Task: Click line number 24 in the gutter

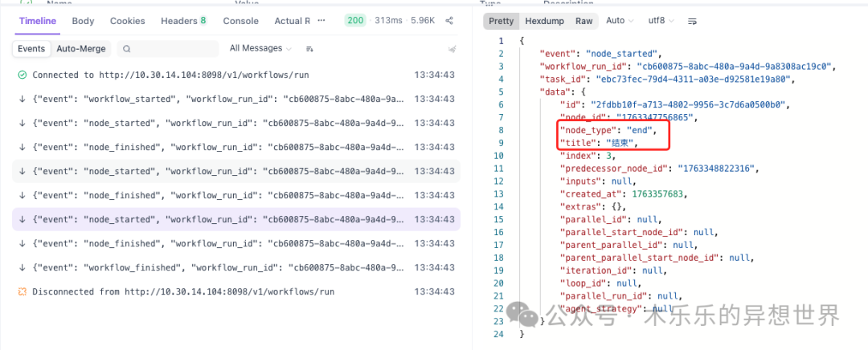Action: pos(499,334)
